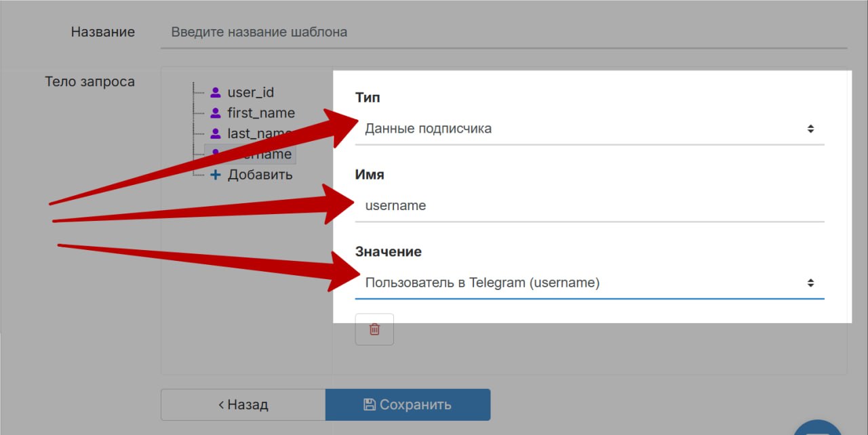Click the person icon beside last_name

point(216,133)
